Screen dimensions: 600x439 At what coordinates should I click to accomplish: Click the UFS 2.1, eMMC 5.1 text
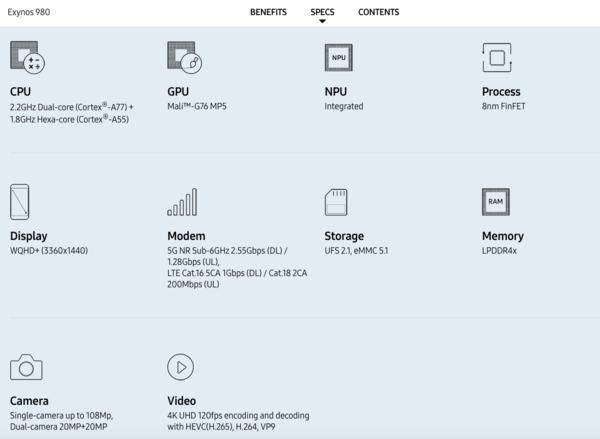(x=356, y=251)
